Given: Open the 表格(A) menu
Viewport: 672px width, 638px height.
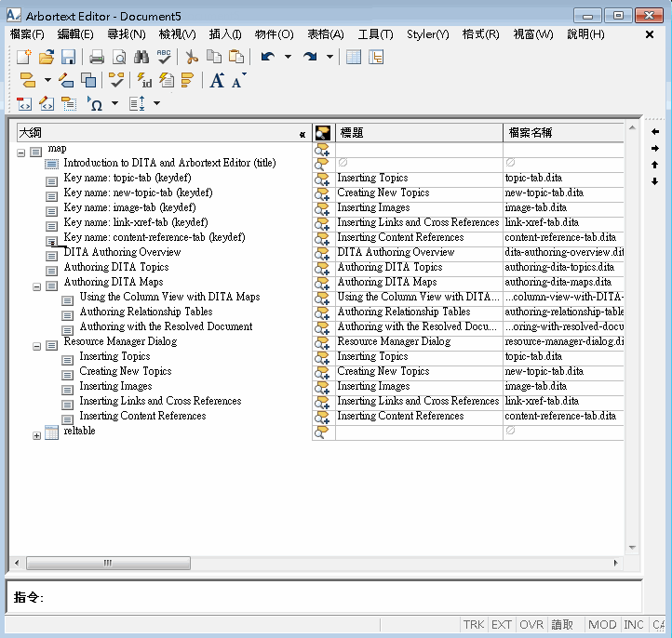Looking at the screenshot, I should pyautogui.click(x=326, y=34).
